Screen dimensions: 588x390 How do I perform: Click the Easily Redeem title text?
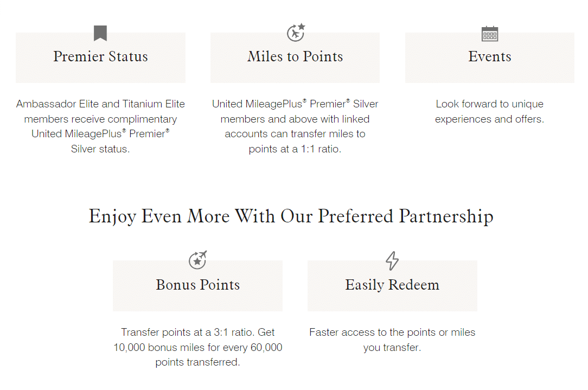pyautogui.click(x=392, y=285)
